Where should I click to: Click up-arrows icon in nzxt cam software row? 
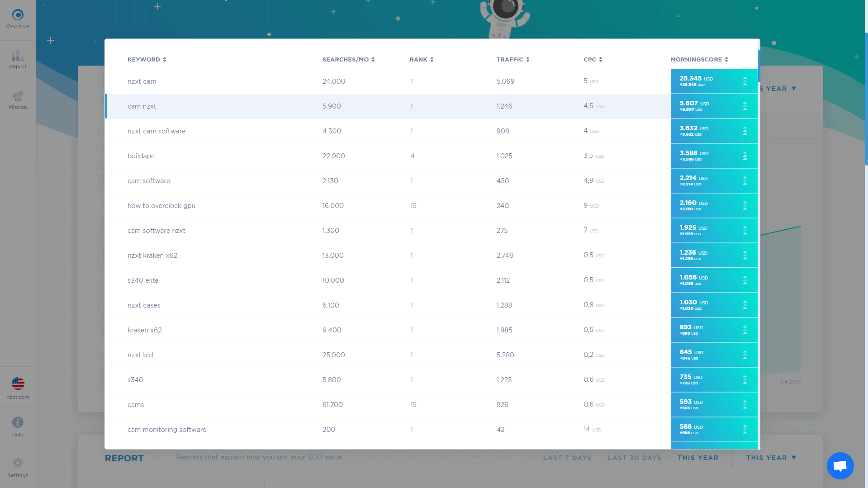click(x=745, y=131)
